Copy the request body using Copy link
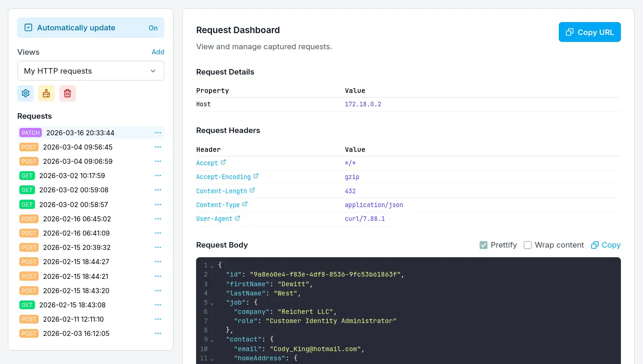The image size is (643, 364). click(606, 245)
